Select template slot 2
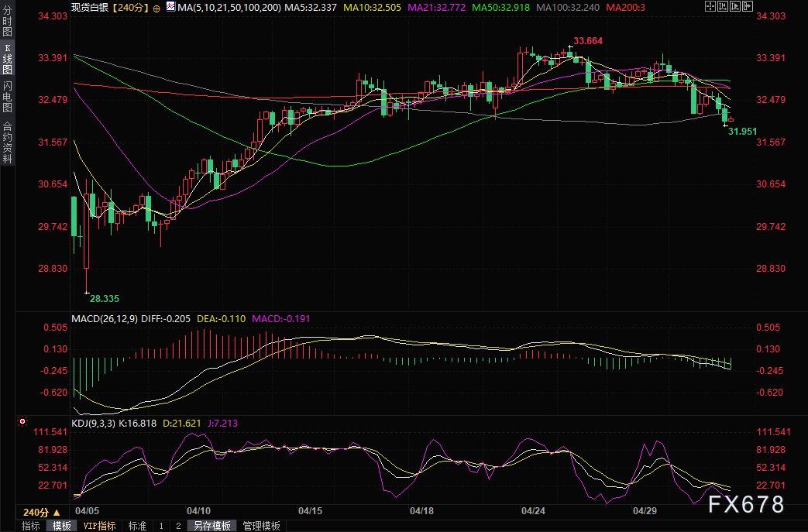The width and height of the screenshot is (808, 532). [x=177, y=526]
